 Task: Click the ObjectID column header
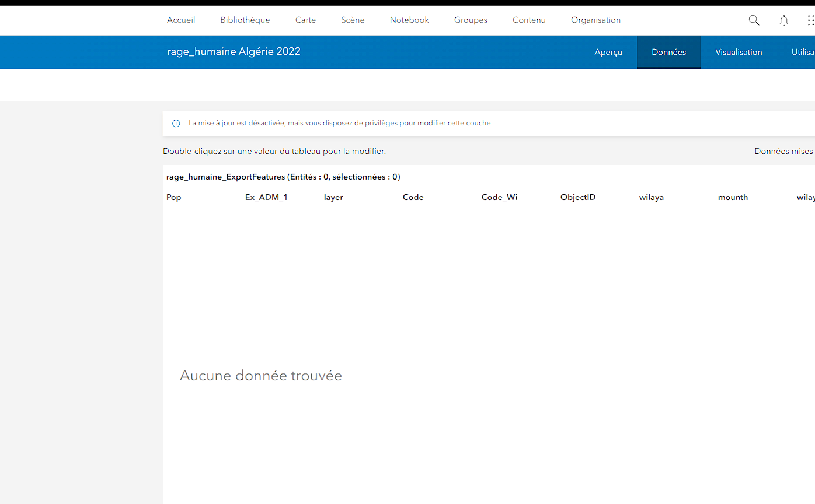578,197
